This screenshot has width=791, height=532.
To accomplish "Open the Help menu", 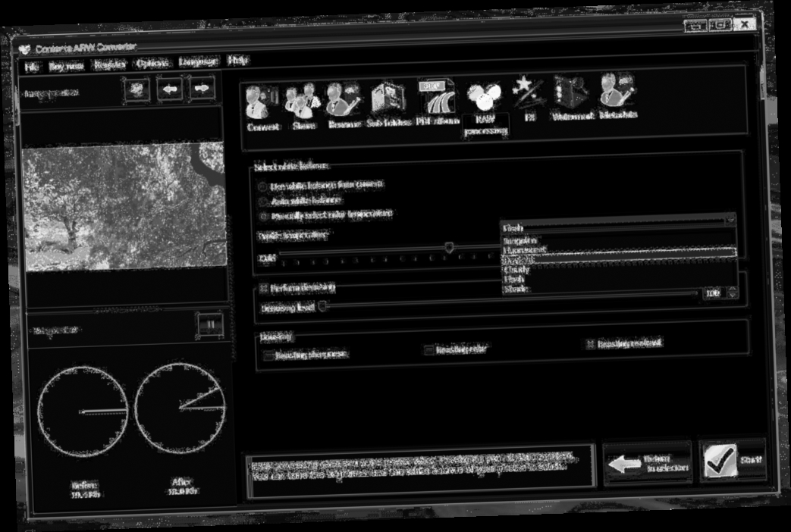I will (237, 61).
